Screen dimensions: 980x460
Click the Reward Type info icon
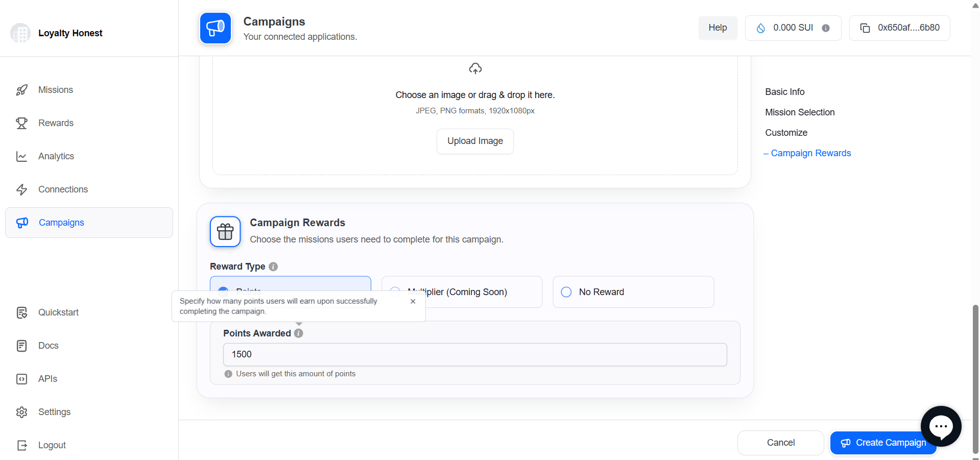tap(273, 267)
